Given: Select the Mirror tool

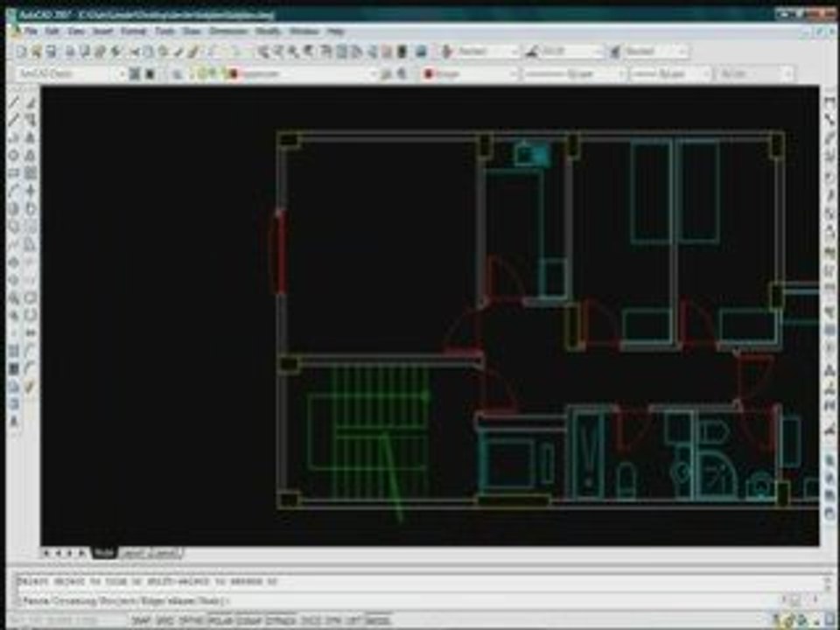Looking at the screenshot, I should coord(31,137).
